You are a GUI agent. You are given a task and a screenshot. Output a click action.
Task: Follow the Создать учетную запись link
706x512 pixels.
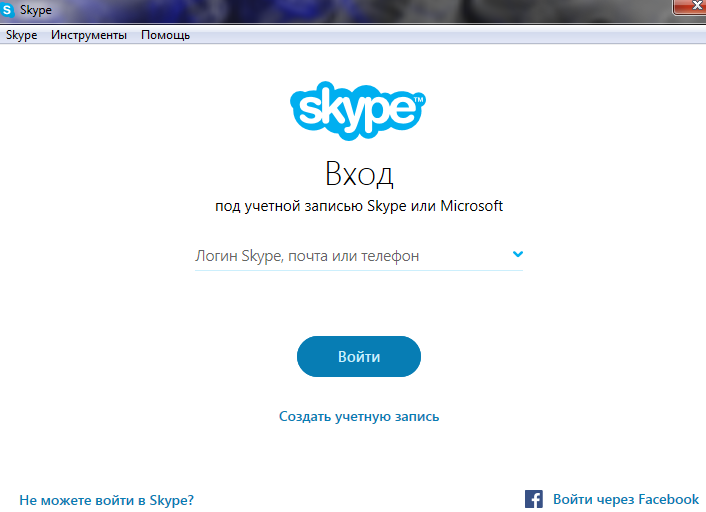(x=359, y=416)
